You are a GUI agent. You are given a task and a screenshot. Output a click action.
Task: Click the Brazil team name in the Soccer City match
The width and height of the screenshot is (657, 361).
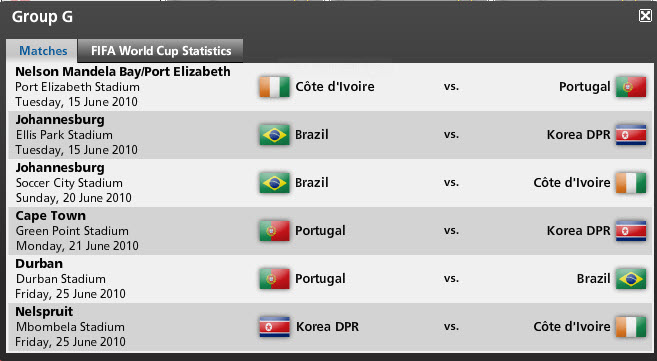point(312,183)
